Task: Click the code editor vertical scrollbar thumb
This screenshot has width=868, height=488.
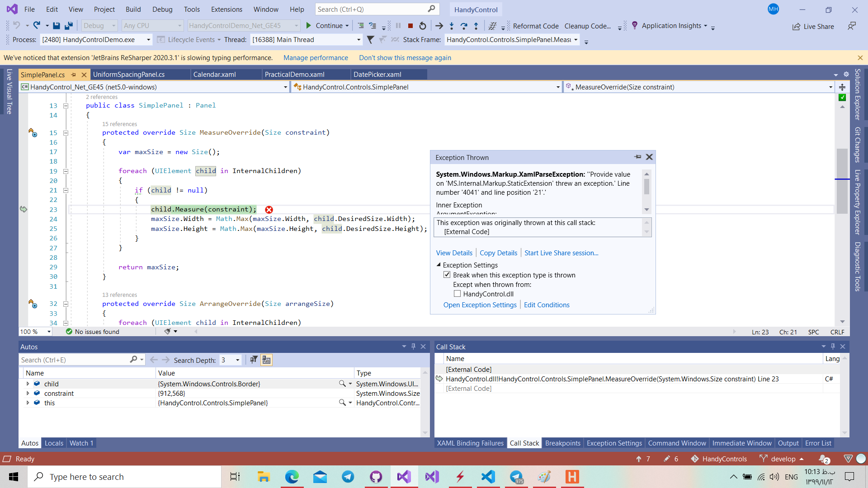Action: pos(842,181)
